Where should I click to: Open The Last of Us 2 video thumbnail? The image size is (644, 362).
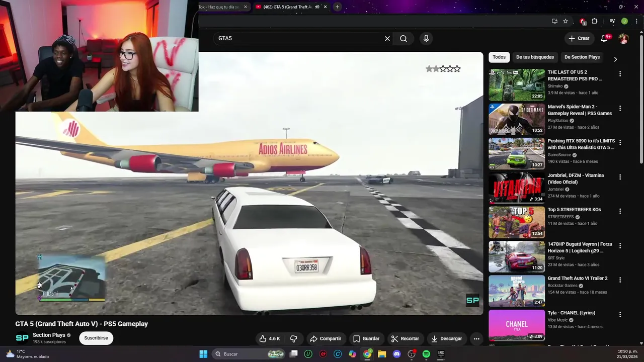pyautogui.click(x=517, y=85)
